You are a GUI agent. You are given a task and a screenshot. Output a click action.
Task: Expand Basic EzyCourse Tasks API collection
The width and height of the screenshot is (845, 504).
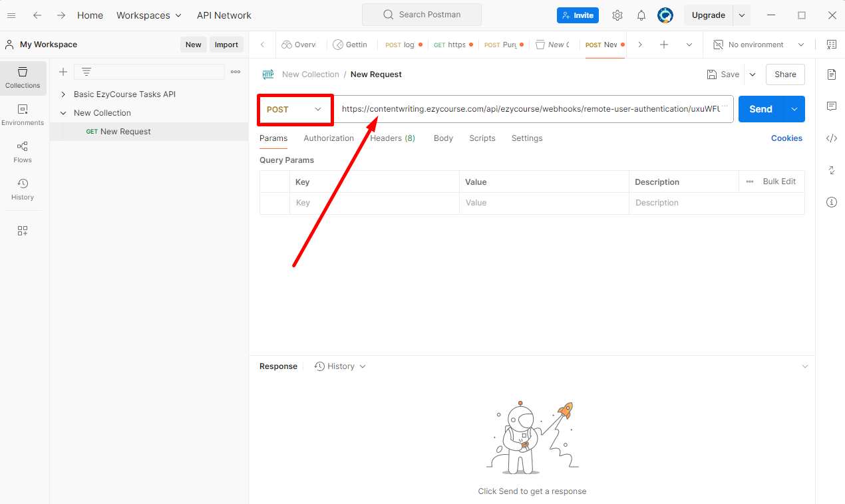[x=63, y=94]
